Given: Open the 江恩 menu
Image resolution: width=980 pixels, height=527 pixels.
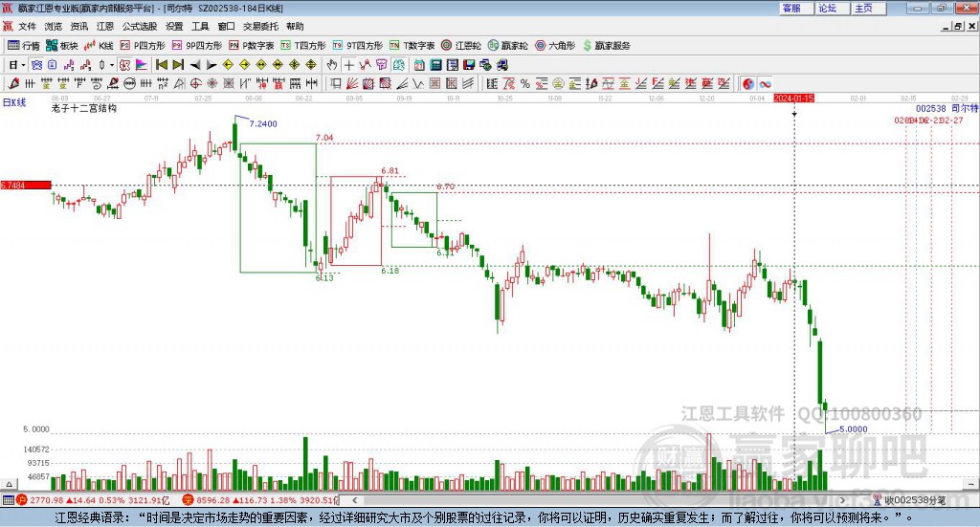Looking at the screenshot, I should (105, 26).
